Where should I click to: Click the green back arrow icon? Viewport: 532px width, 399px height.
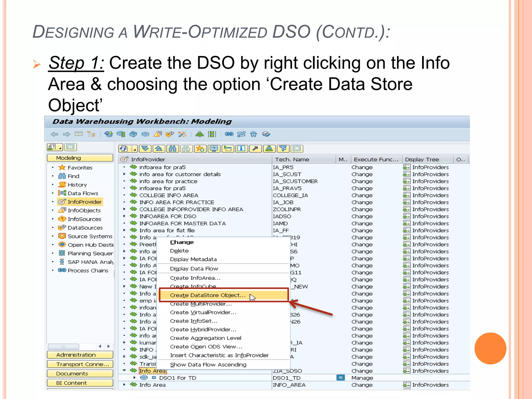click(x=55, y=134)
